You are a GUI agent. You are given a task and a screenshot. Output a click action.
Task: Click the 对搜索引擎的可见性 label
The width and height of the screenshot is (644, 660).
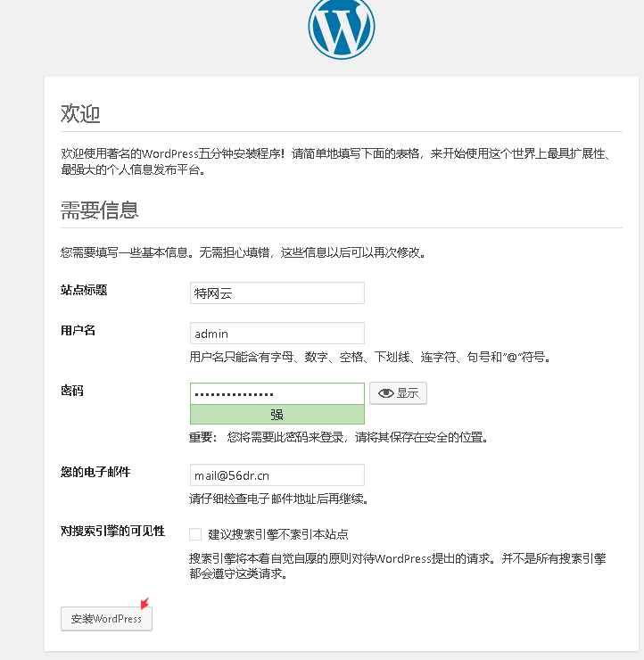(x=112, y=532)
